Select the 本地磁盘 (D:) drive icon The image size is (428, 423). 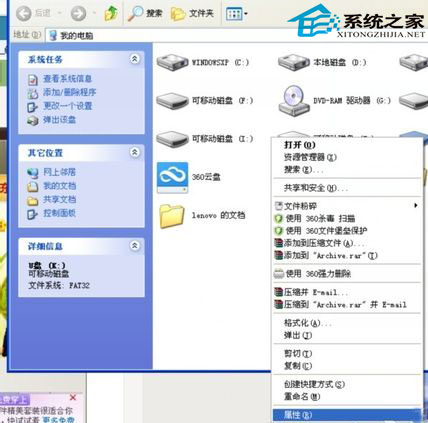(x=294, y=62)
